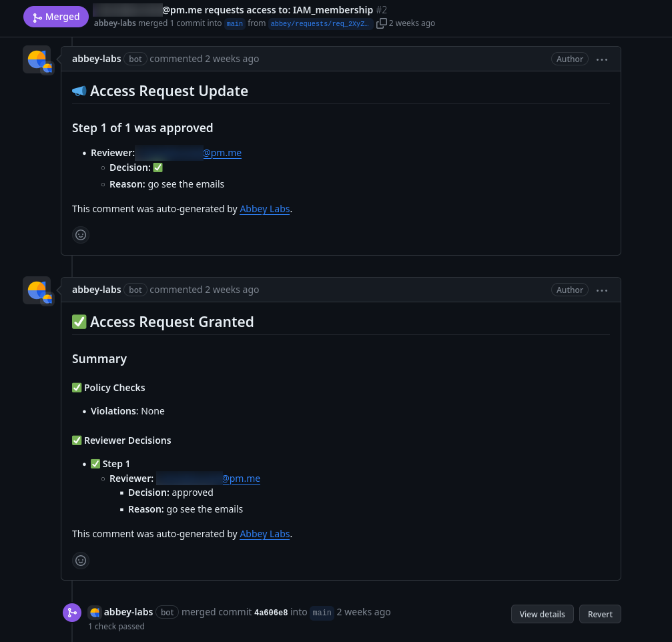The height and width of the screenshot is (642, 672).
Task: Open the main branch link in header
Action: click(x=234, y=23)
